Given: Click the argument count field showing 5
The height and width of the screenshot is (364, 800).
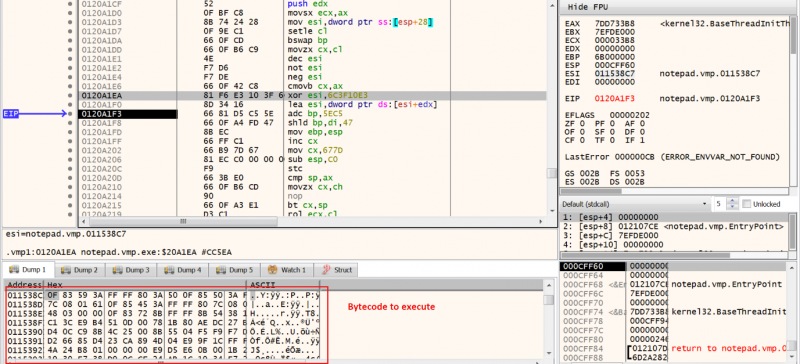Looking at the screenshot, I should 720,204.
